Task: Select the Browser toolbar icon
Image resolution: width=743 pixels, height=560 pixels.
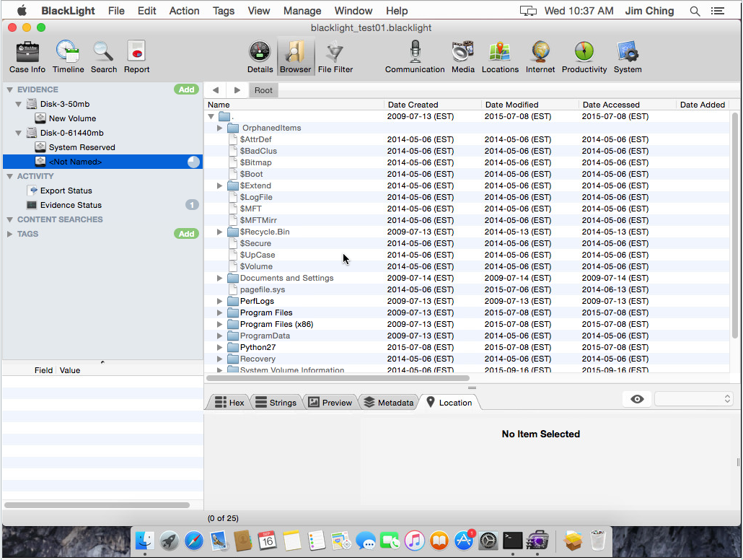Action: click(x=295, y=57)
